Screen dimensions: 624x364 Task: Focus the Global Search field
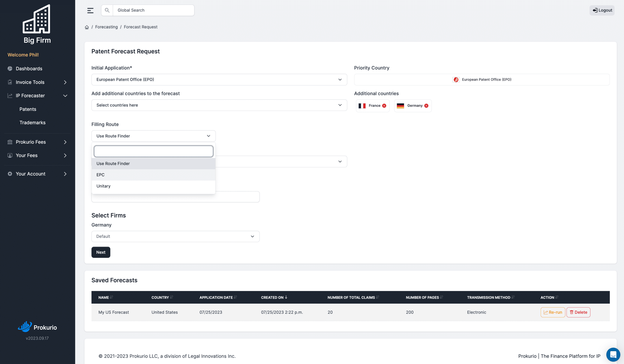(x=153, y=10)
